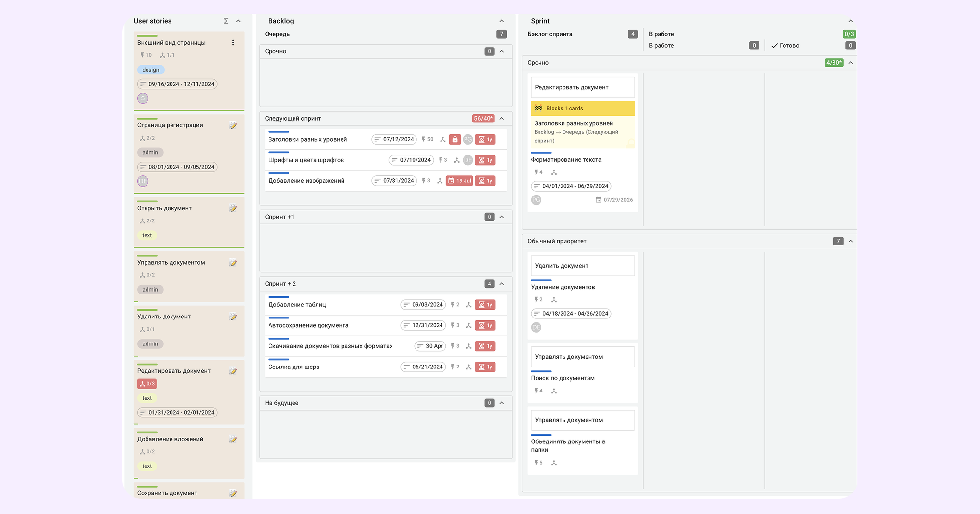This screenshot has width=980, height=514.
Task: Click the lightning bolt '50' points icon
Action: (427, 139)
